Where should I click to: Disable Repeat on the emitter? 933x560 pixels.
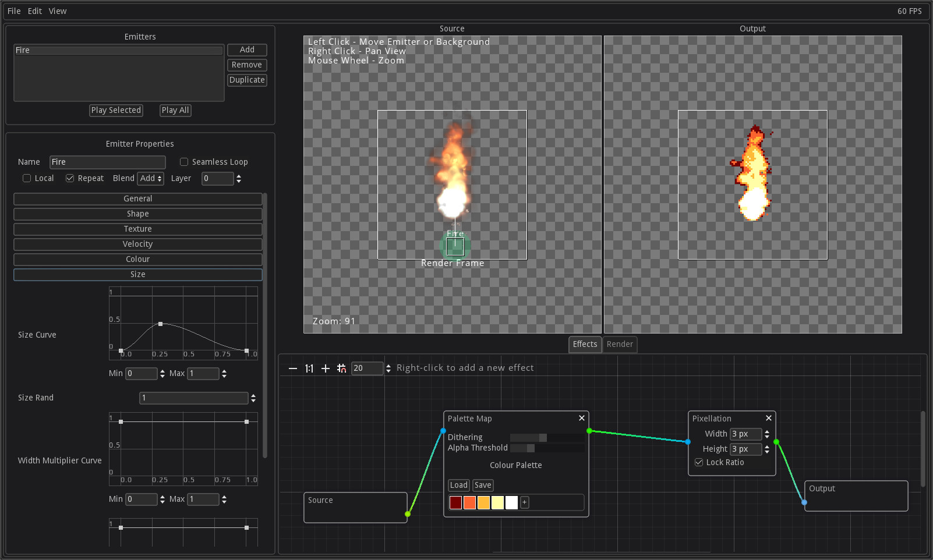click(70, 178)
